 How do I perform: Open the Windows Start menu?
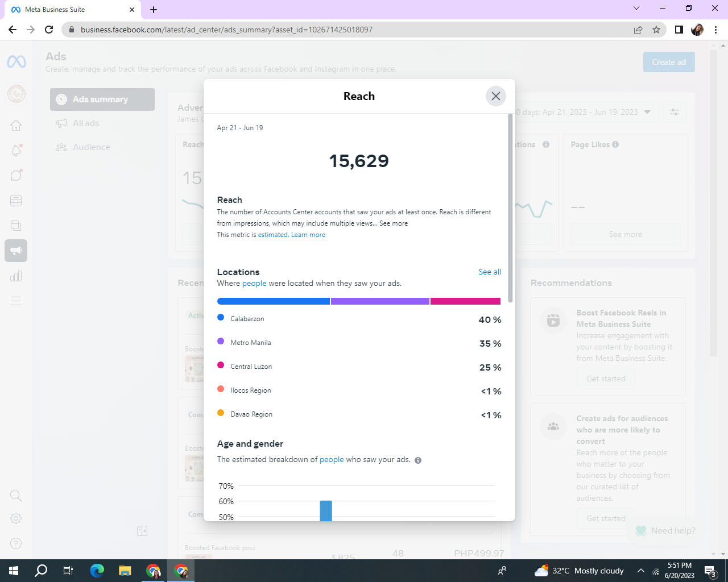point(14,571)
